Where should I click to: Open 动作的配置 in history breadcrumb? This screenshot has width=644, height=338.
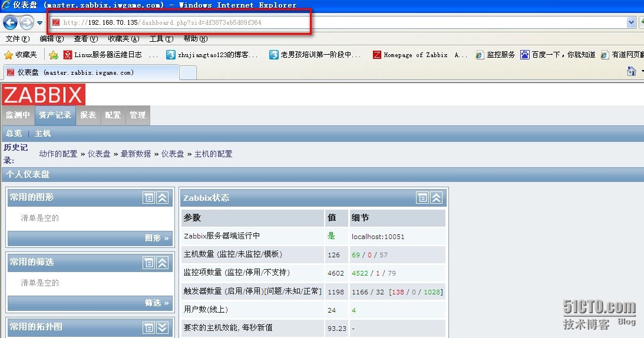(x=58, y=154)
